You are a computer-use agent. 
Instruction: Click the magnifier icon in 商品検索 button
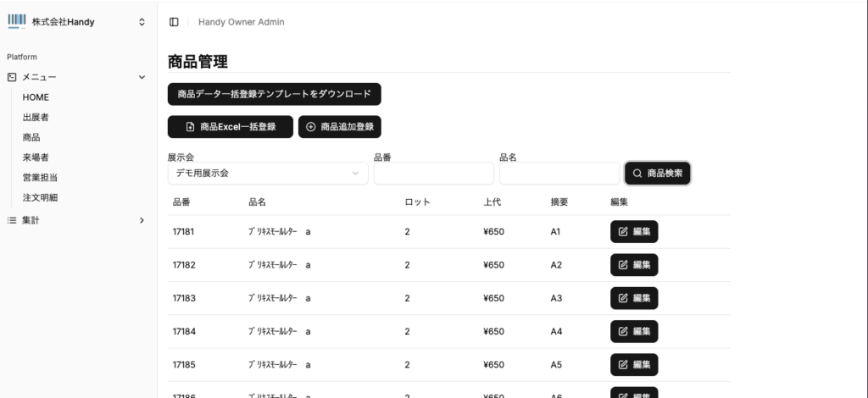637,173
